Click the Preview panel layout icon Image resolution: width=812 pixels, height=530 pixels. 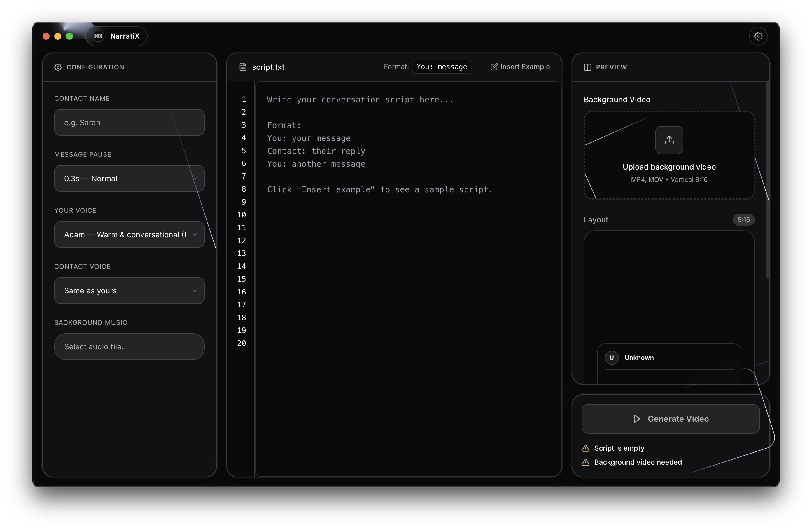coord(587,67)
